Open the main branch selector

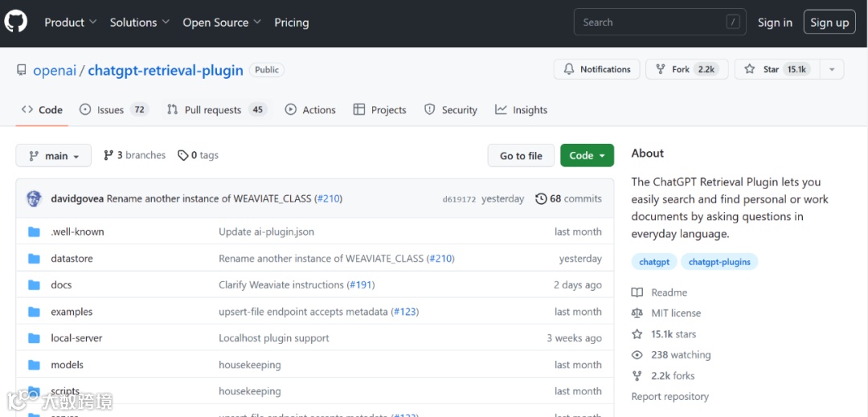53,155
